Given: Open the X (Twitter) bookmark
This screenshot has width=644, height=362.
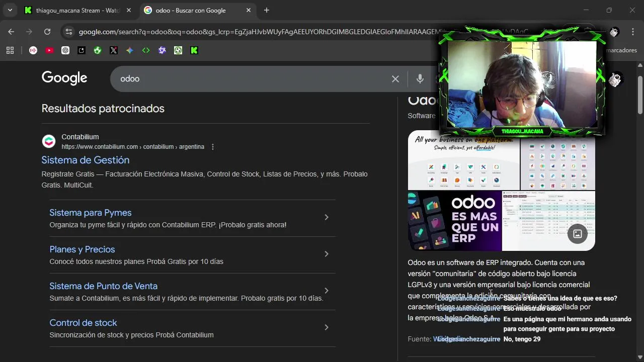Looking at the screenshot, I should click(114, 50).
